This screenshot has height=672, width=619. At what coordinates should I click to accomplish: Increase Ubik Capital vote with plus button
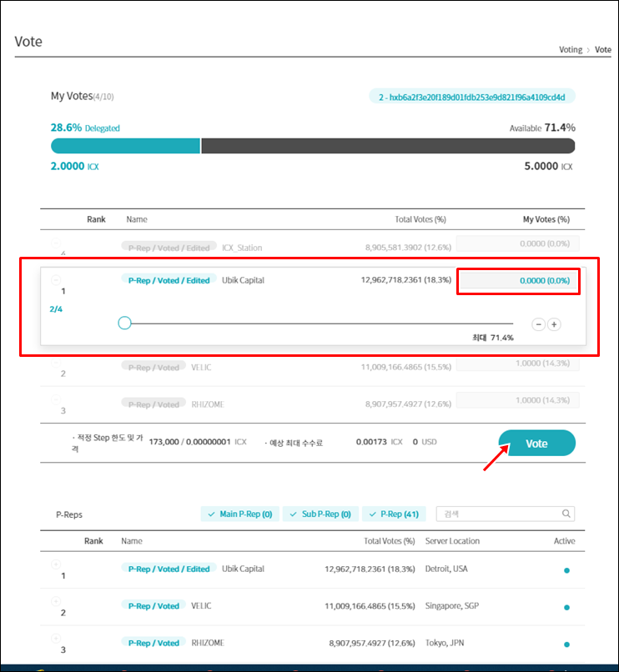click(x=554, y=324)
